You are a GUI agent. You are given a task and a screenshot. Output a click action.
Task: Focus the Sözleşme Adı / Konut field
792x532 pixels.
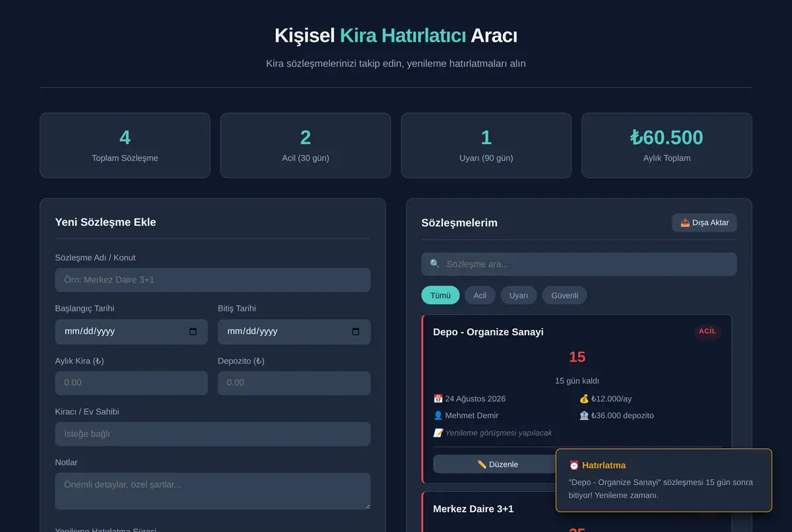pyautogui.click(x=213, y=280)
